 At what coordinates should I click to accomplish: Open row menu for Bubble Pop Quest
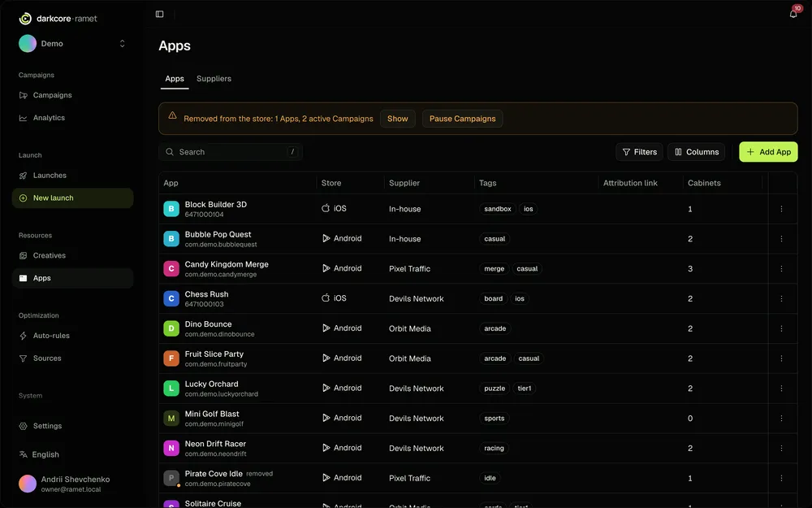tap(781, 239)
